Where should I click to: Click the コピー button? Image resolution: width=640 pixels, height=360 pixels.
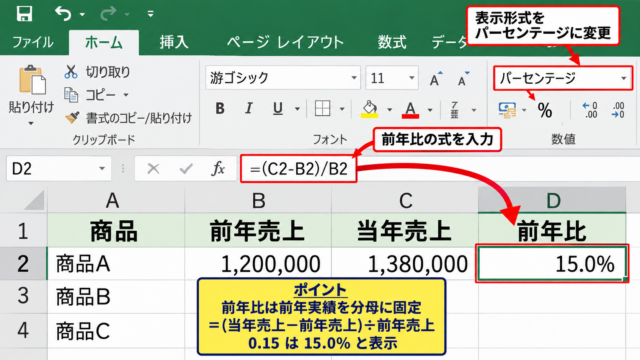pyautogui.click(x=91, y=95)
